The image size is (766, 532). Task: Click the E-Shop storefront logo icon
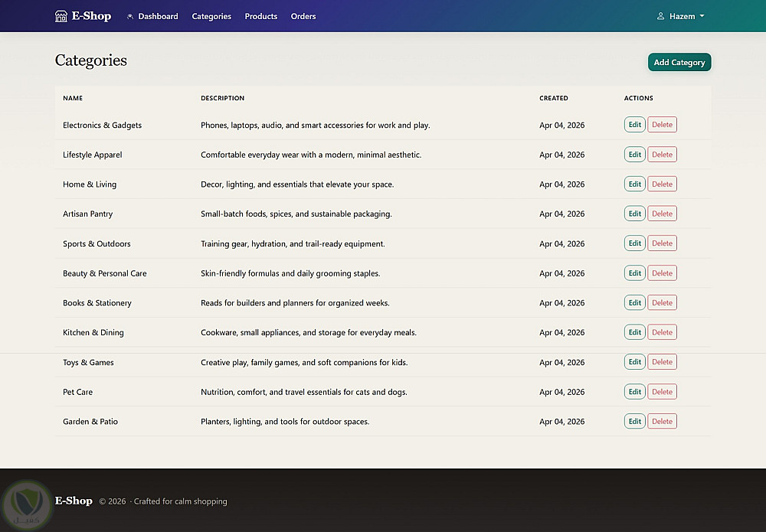coord(61,16)
